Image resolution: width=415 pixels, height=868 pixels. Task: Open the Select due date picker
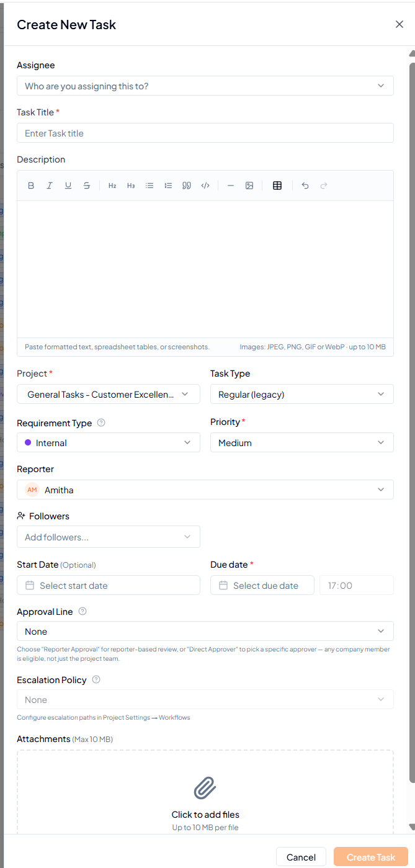point(262,585)
